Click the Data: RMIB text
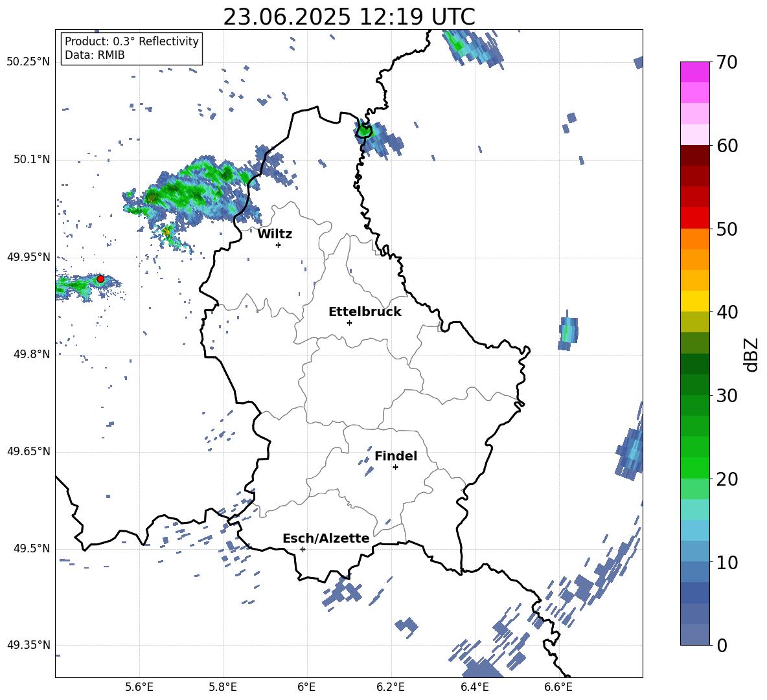Image resolution: width=767 pixels, height=700 pixels. click(95, 55)
